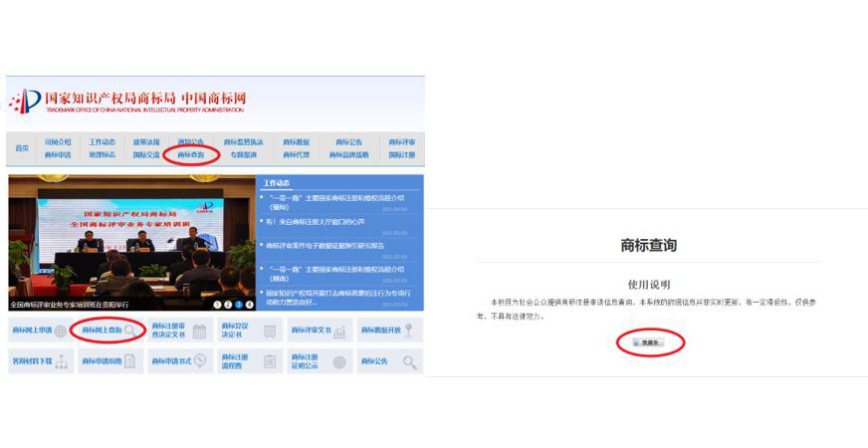
Task: Click the magnifier icon on the bottom 商标公告 tile
Action: (x=410, y=362)
